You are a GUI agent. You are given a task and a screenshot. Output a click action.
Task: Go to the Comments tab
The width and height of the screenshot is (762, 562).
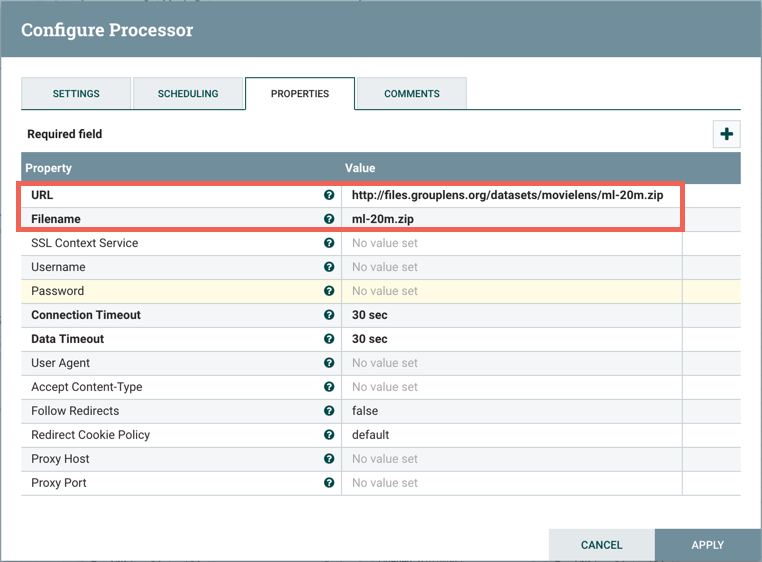411,94
